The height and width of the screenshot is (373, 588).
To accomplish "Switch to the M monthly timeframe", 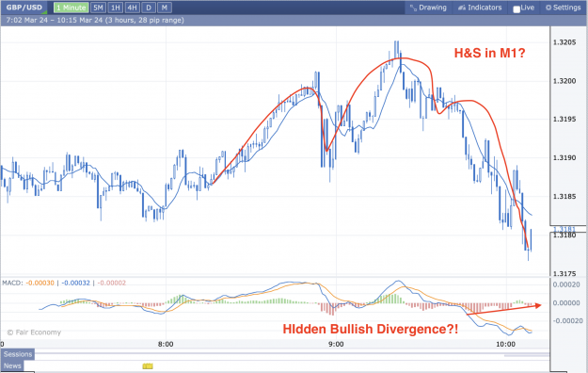I will click(165, 8).
